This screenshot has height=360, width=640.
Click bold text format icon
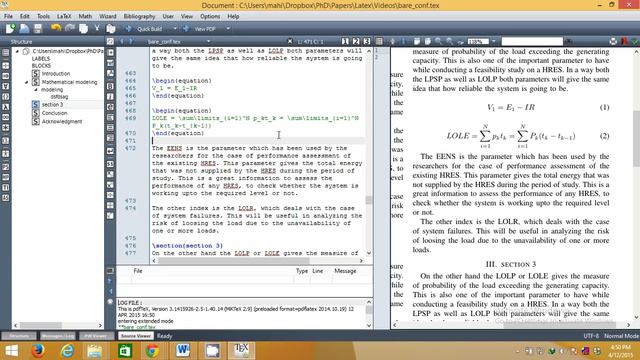point(111,87)
